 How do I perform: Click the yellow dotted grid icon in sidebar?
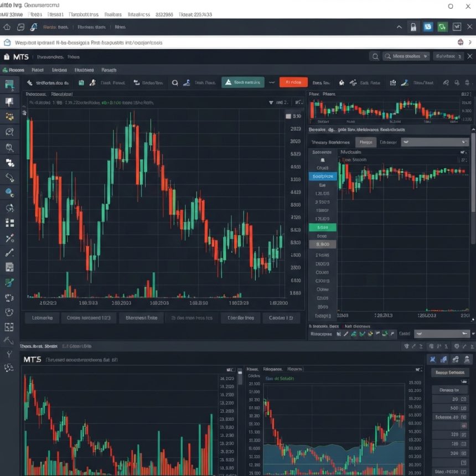point(9,116)
